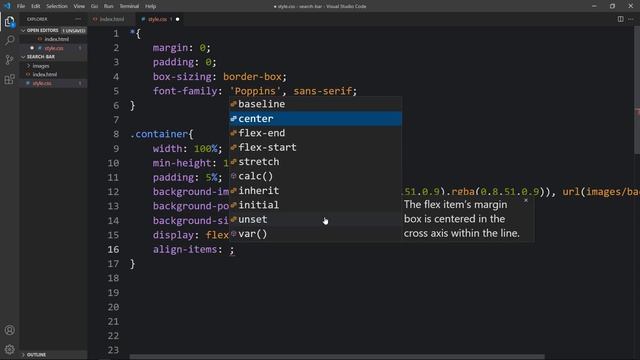Image resolution: width=640 pixels, height=360 pixels.
Task: Open the Run menu
Action: click(109, 6)
